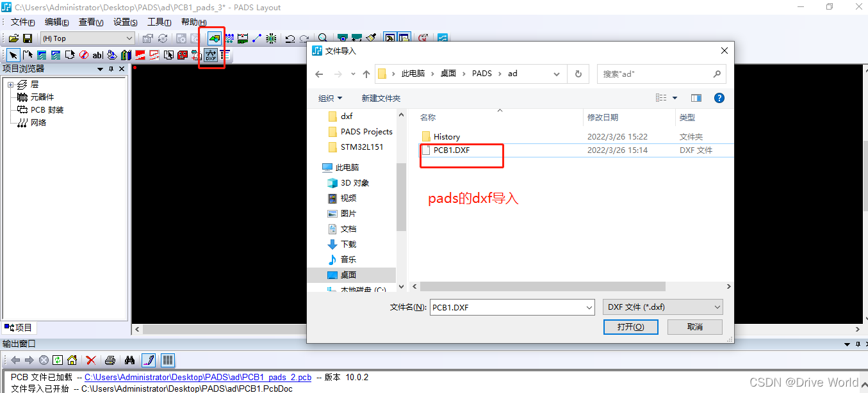The image size is (868, 393).
Task: Click the Home icon in output window
Action: [x=72, y=360]
